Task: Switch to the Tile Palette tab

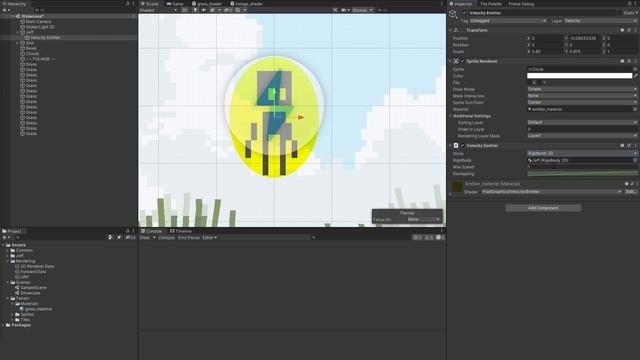Action: pyautogui.click(x=491, y=4)
